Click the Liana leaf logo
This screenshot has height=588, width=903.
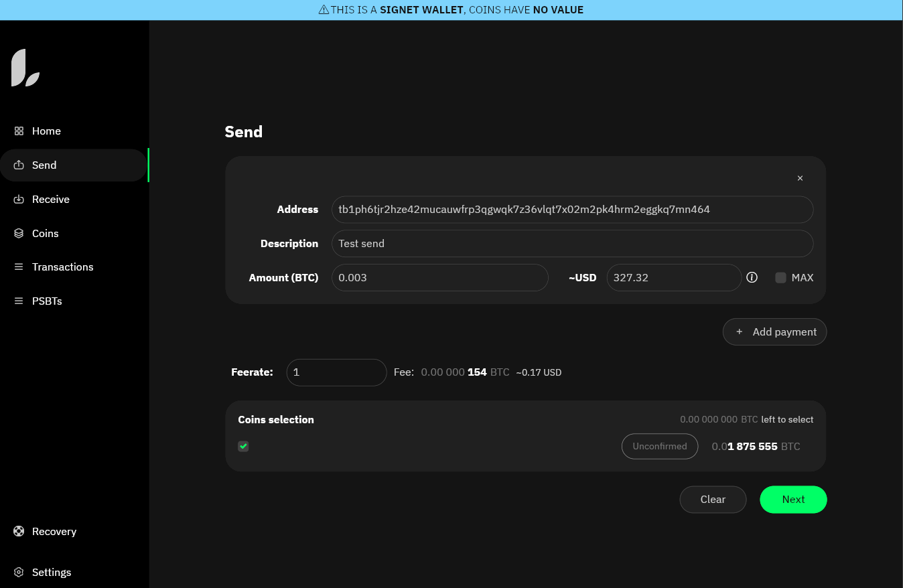pos(25,68)
